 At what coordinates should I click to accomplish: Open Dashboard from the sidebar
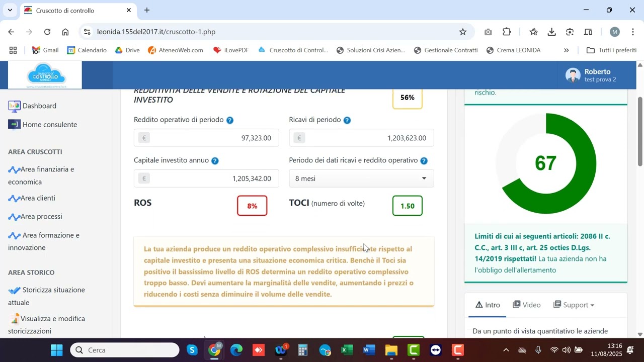[39, 106]
